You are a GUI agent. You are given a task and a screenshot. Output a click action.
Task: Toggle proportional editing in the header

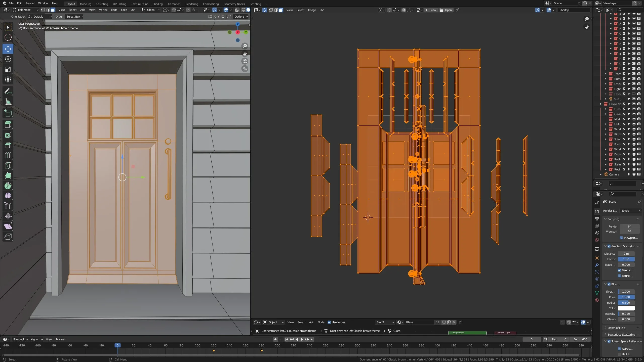188,10
